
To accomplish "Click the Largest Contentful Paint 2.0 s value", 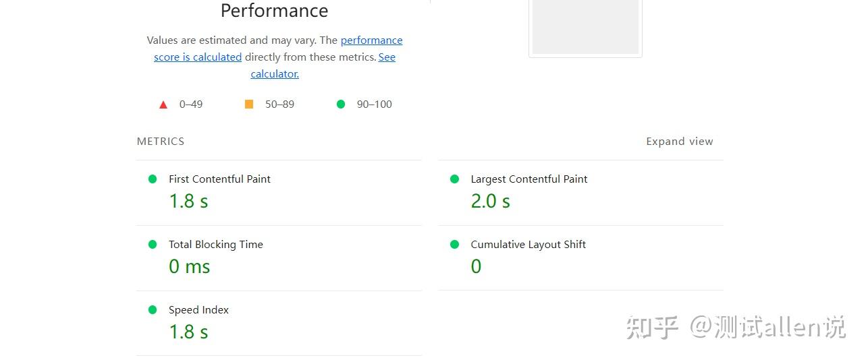I will [490, 202].
